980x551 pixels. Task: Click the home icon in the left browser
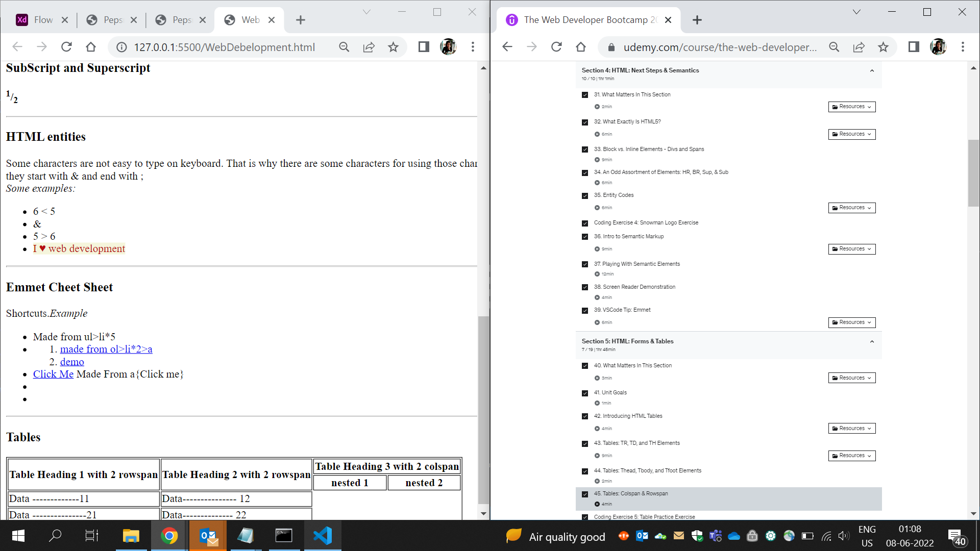(x=91, y=47)
